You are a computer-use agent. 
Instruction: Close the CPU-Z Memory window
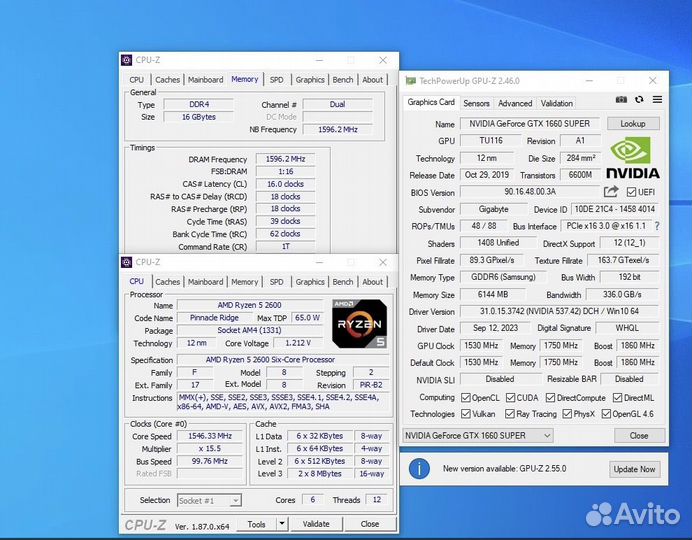(383, 60)
